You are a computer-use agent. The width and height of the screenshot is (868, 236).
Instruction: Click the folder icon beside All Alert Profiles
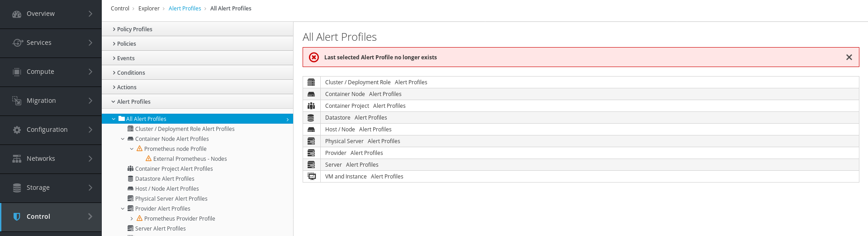(x=121, y=119)
